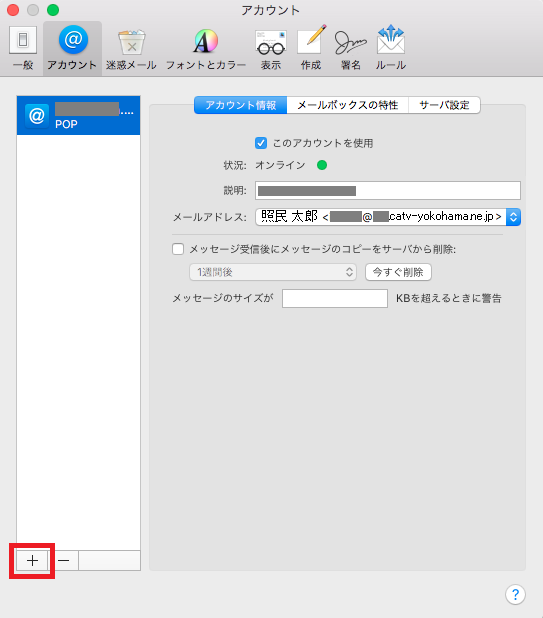Switch to the サーバ設定 tab
The width and height of the screenshot is (543, 618).
444,105
